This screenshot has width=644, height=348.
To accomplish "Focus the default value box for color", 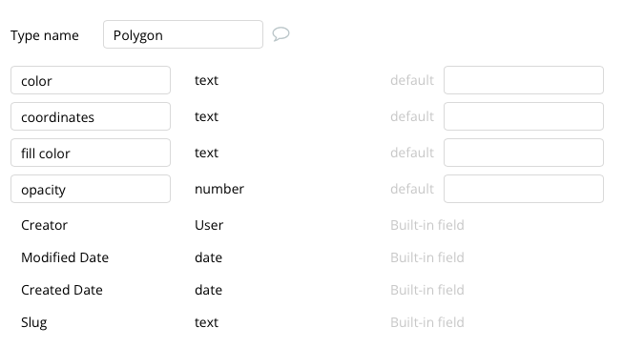I will coord(524,80).
